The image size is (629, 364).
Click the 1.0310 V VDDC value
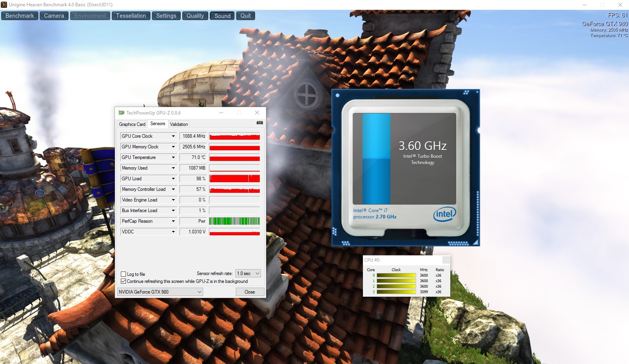193,232
